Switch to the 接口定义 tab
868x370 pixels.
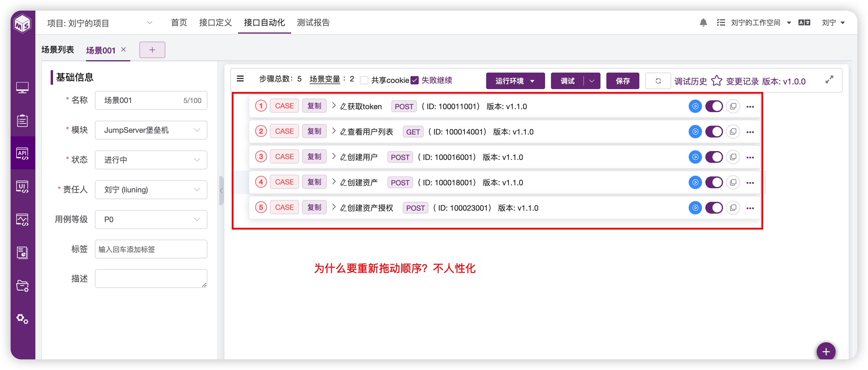215,23
